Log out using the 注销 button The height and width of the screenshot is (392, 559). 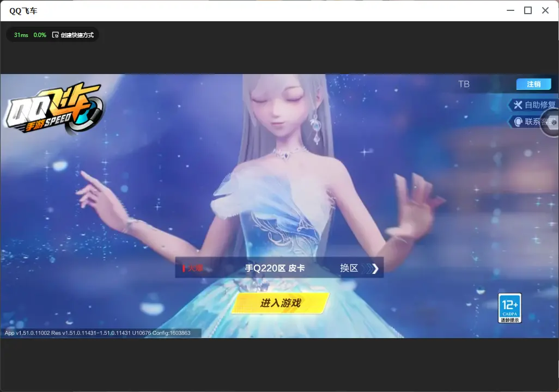click(534, 84)
